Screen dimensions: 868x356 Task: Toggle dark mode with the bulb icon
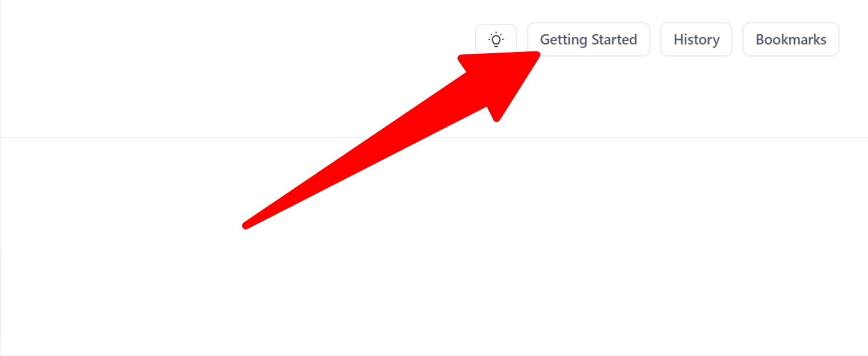coord(496,39)
